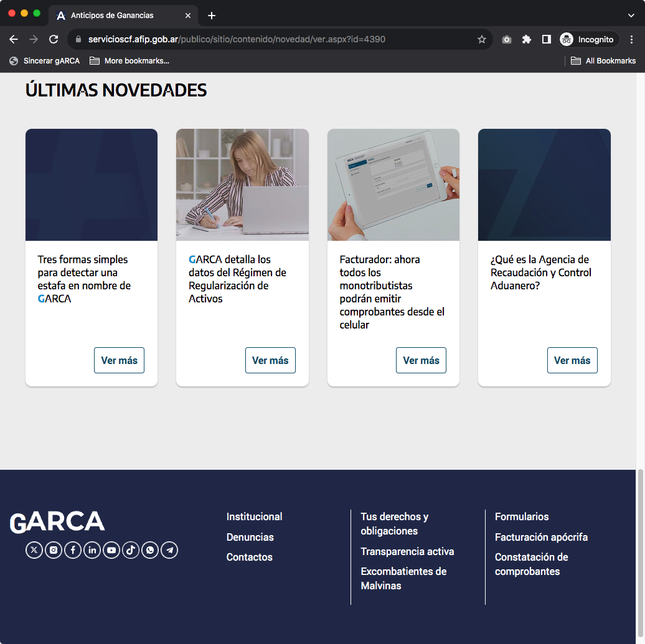Open Constatación de comprobantes link
The image size is (645, 644).
click(x=532, y=564)
